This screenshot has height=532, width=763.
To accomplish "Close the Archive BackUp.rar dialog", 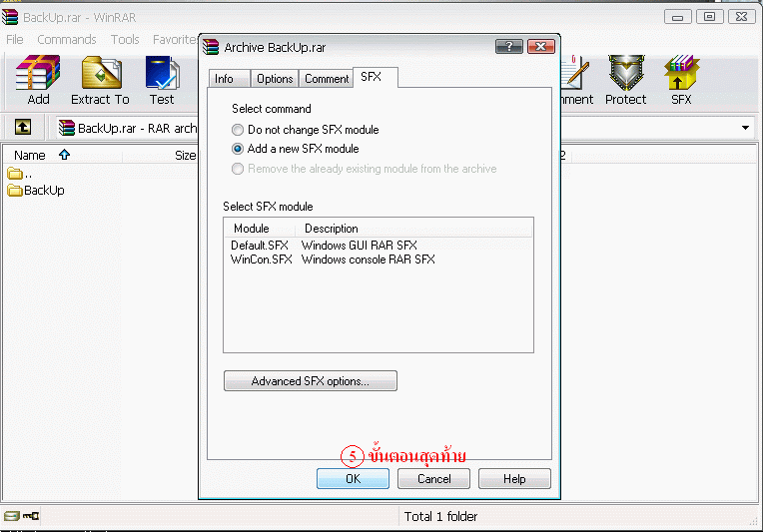I will [540, 47].
